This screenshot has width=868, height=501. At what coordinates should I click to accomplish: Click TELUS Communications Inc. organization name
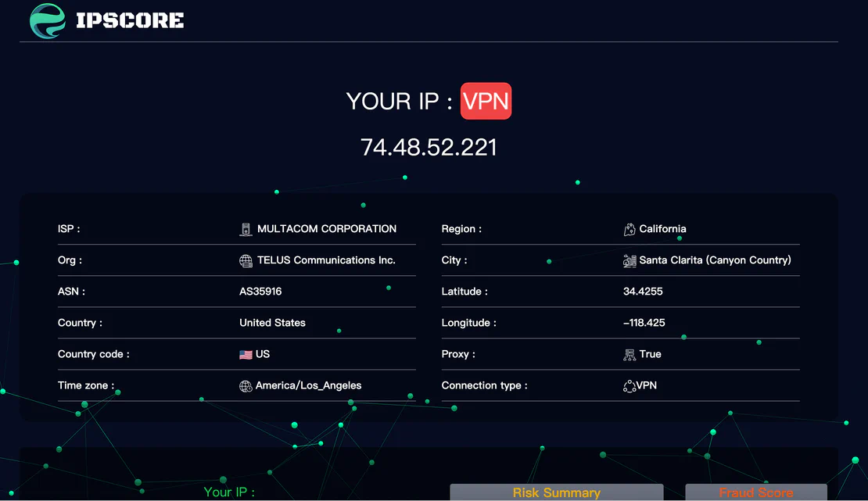(x=326, y=259)
